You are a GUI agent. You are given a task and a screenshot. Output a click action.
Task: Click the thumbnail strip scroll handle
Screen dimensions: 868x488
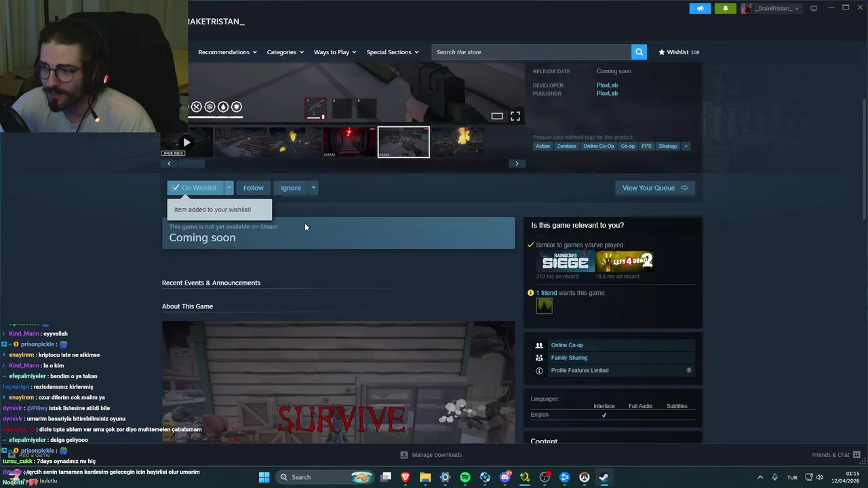tap(191, 163)
